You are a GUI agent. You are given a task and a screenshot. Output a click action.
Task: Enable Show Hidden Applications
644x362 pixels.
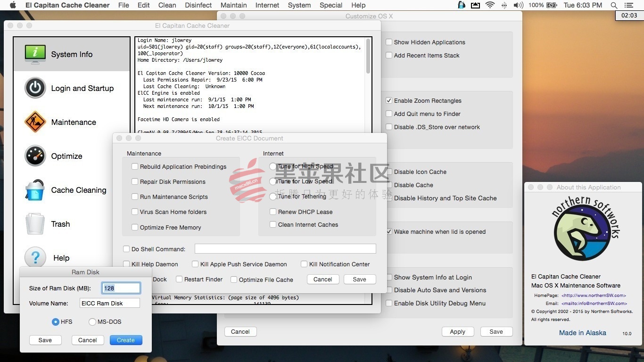click(389, 42)
